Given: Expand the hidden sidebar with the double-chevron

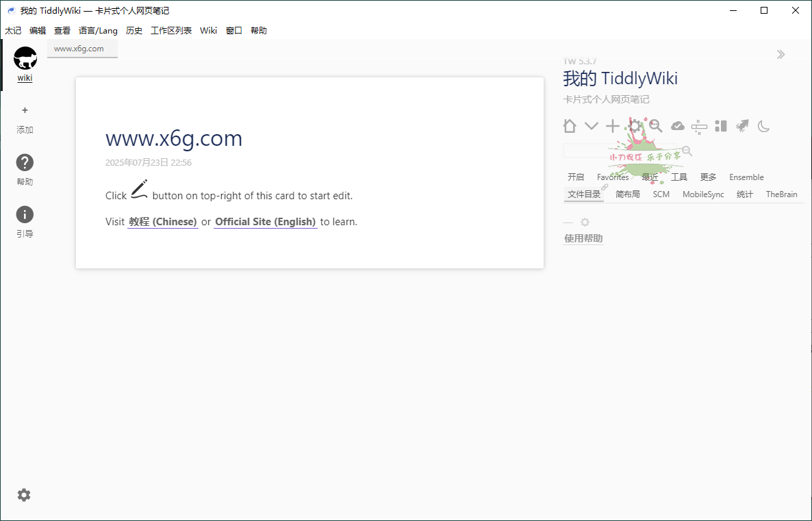Looking at the screenshot, I should click(781, 54).
